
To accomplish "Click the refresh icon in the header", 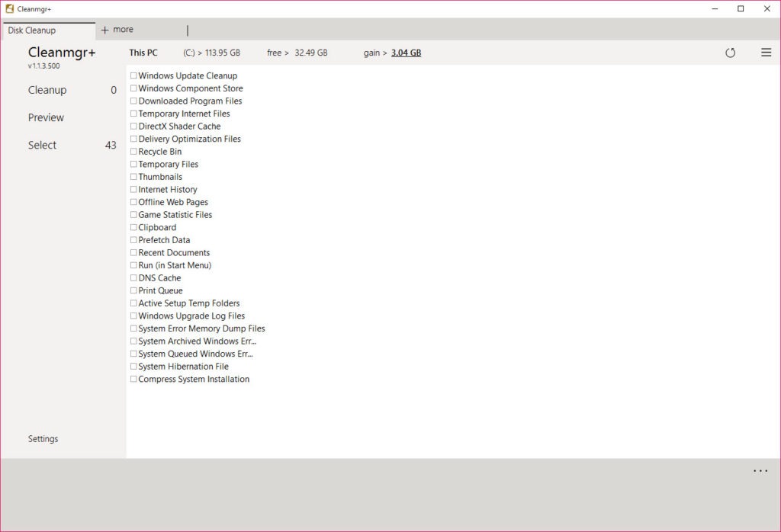I will [730, 53].
